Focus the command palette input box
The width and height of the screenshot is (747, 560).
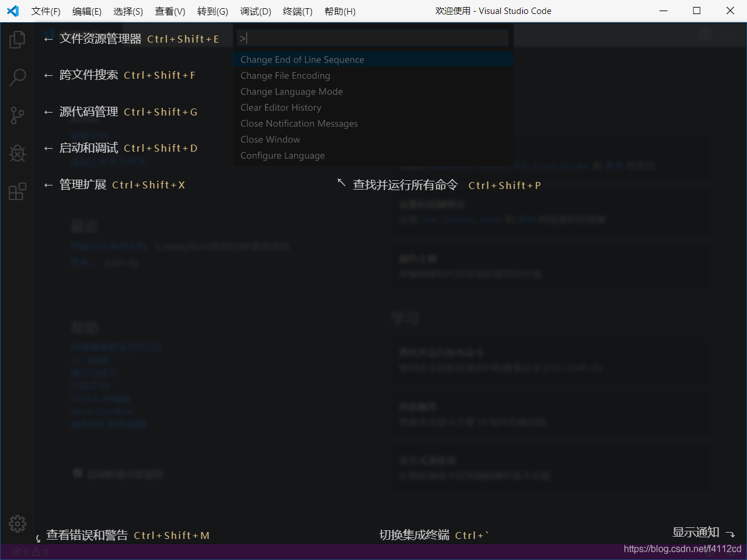373,38
